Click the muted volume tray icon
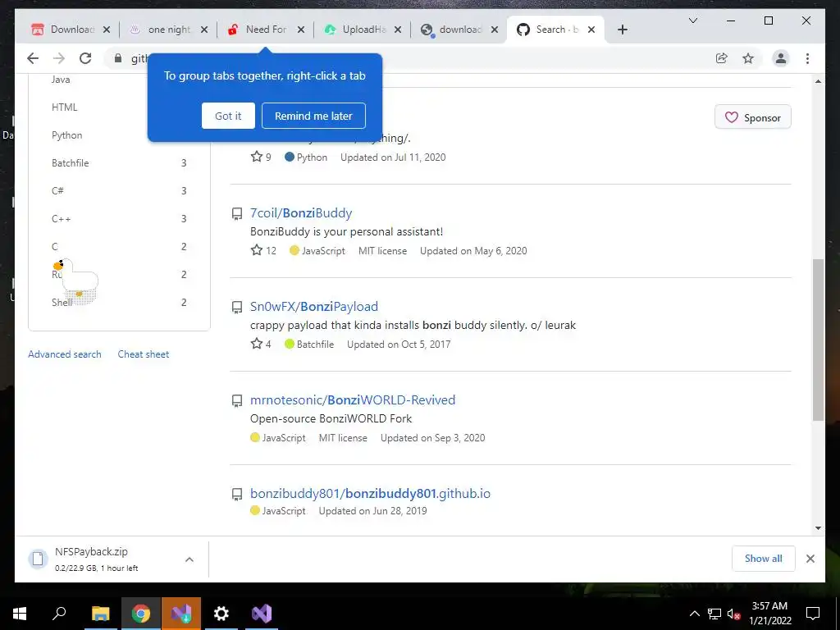Image resolution: width=840 pixels, height=630 pixels. [734, 614]
